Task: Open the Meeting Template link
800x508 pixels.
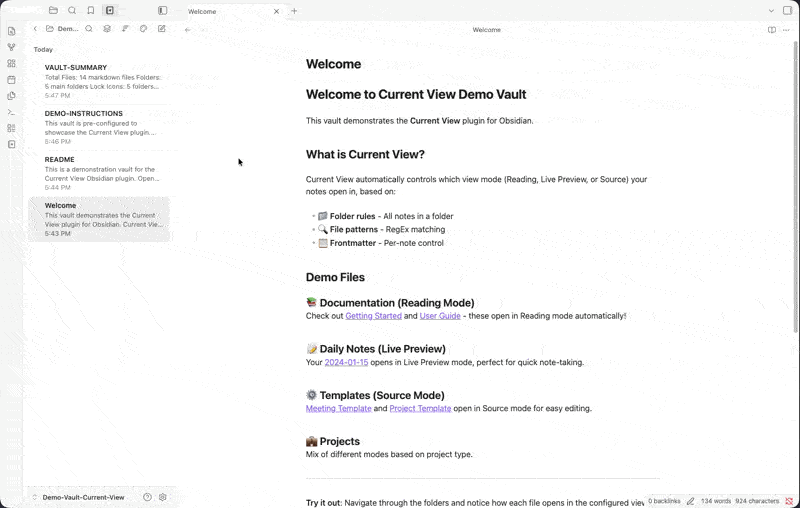Action: point(338,408)
